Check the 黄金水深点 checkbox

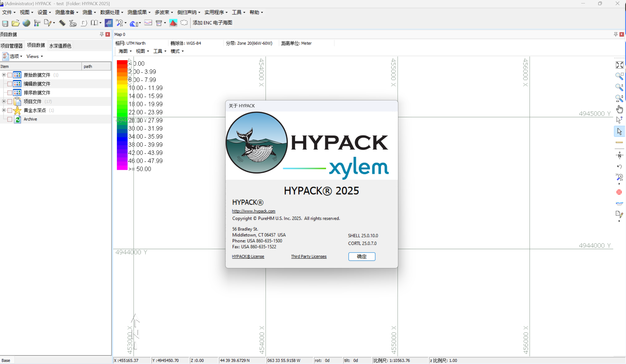pos(10,110)
